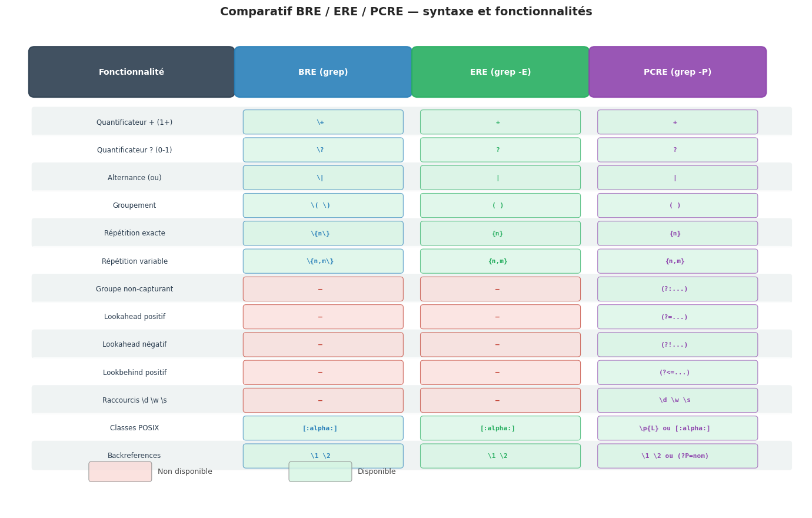Click the PCRE '(?!...)' lookahead négatif cell
812x518 pixels.
(x=677, y=344)
